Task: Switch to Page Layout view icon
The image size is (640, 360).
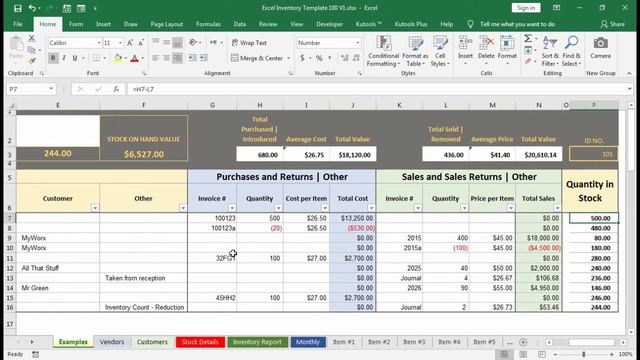Action: click(523, 354)
